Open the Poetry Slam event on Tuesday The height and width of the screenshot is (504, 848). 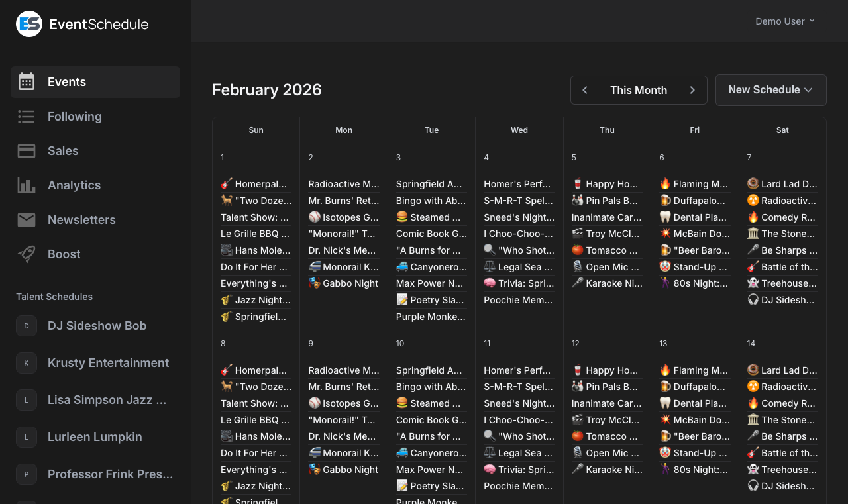tap(431, 300)
